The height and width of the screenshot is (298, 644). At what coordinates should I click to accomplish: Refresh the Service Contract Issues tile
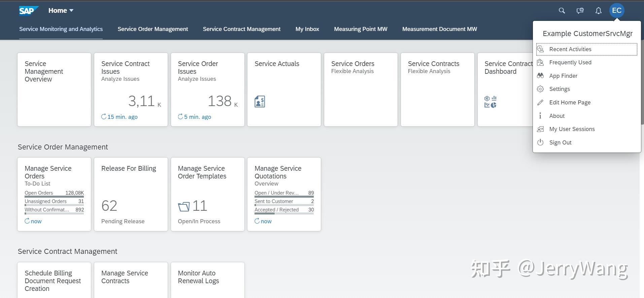click(x=104, y=117)
